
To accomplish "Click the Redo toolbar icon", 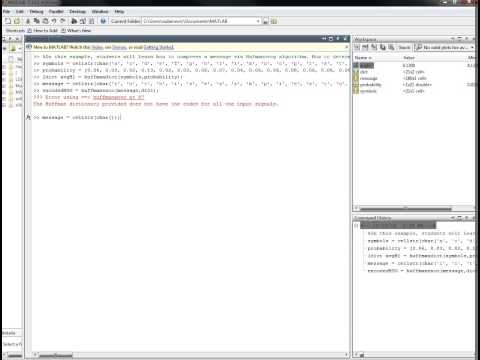I will [x=62, y=21].
